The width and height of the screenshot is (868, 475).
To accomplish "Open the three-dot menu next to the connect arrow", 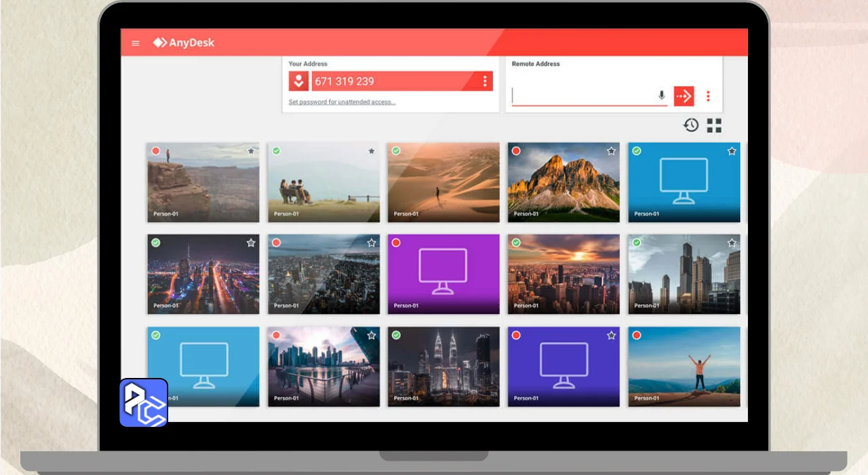I will [x=708, y=96].
